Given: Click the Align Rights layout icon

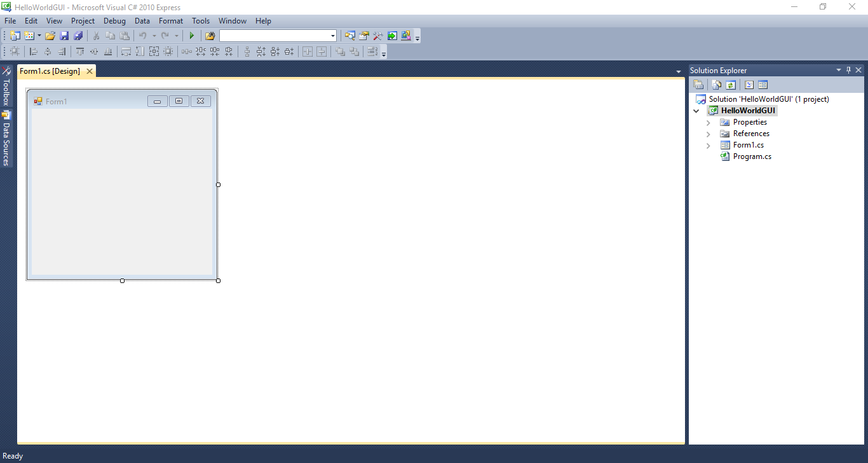Looking at the screenshot, I should (62, 52).
